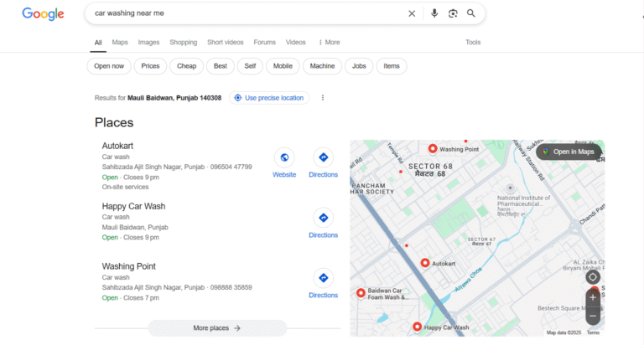Click the 'More places' button
The width and height of the screenshot is (644, 345).
coord(217,328)
